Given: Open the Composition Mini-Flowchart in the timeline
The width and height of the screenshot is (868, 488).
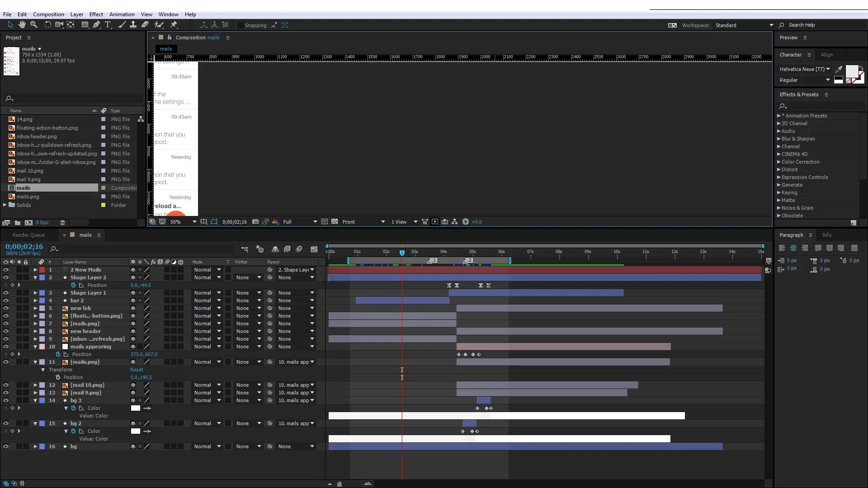Looking at the screenshot, I should point(245,249).
